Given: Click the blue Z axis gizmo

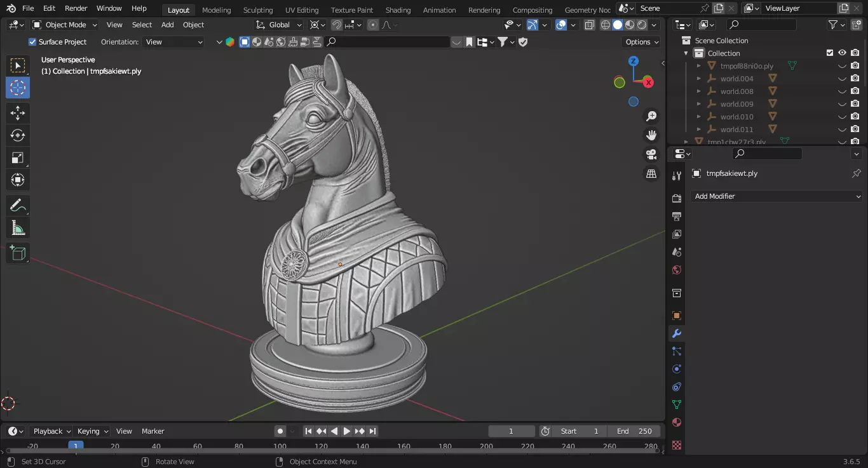Looking at the screenshot, I should coord(634,61).
